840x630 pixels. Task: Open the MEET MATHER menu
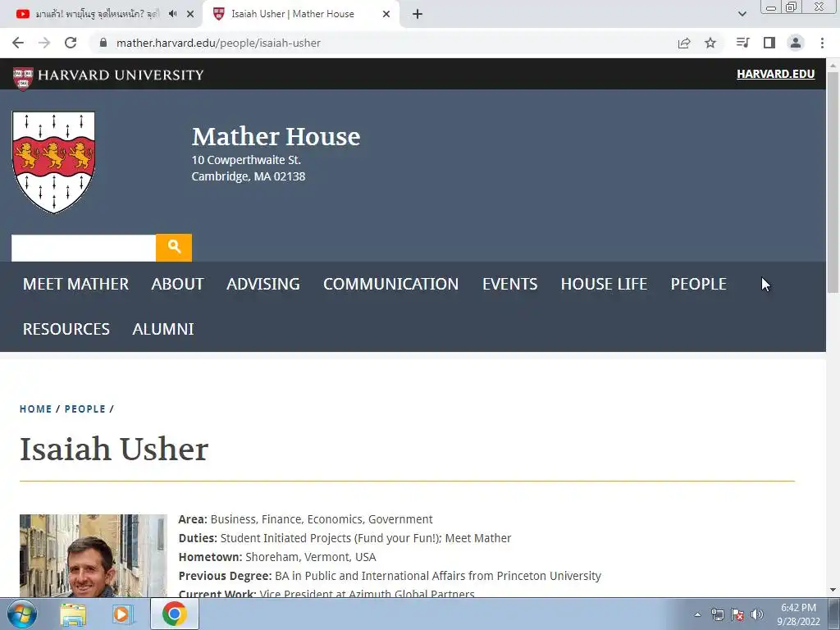tap(75, 284)
